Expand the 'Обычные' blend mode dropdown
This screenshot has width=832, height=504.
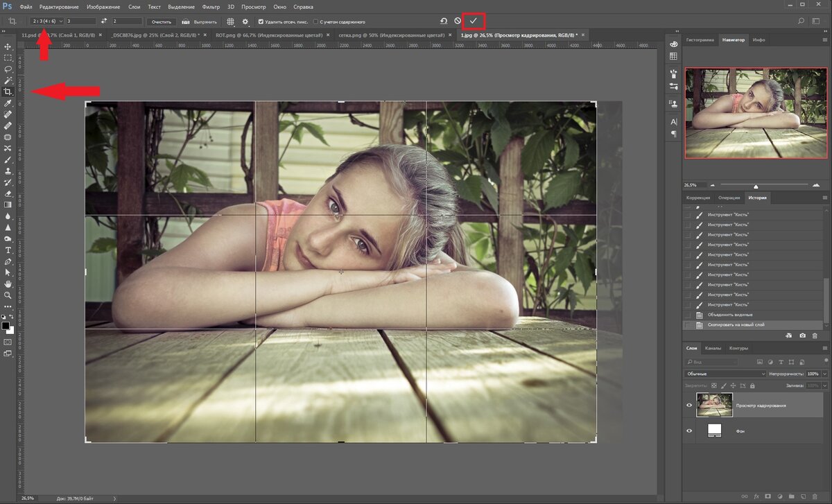coord(725,374)
